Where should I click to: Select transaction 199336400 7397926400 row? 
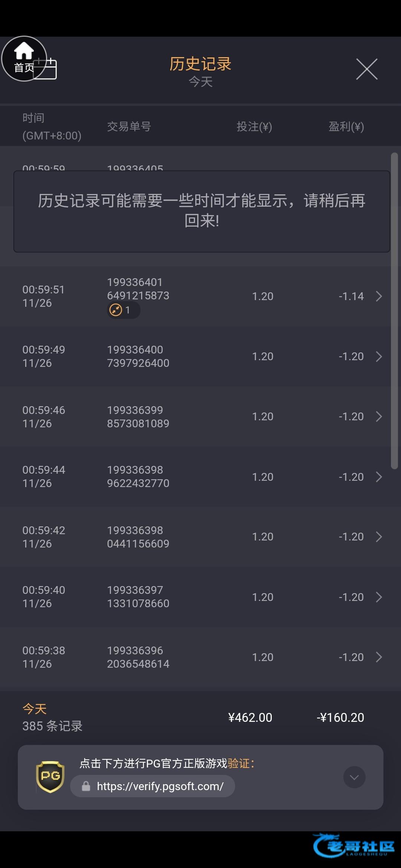tap(138, 356)
